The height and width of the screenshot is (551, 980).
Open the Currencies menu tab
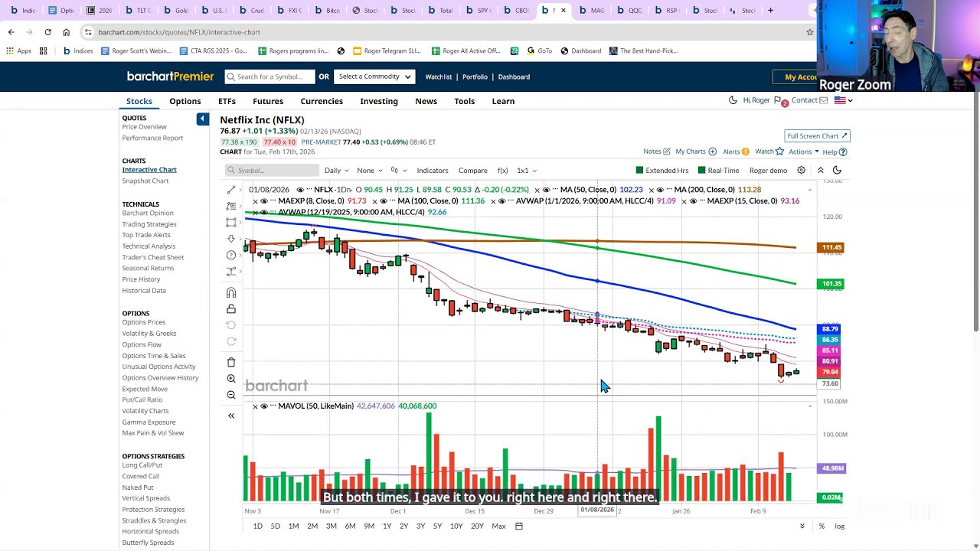[x=322, y=101]
